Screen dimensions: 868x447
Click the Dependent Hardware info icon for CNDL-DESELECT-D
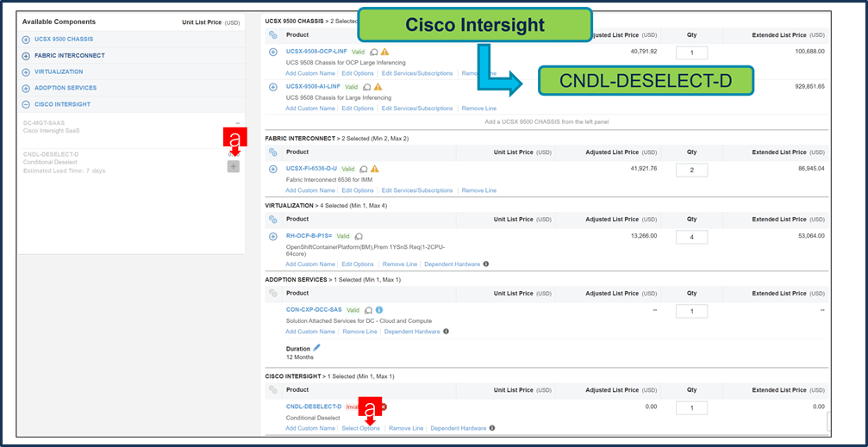pos(492,428)
